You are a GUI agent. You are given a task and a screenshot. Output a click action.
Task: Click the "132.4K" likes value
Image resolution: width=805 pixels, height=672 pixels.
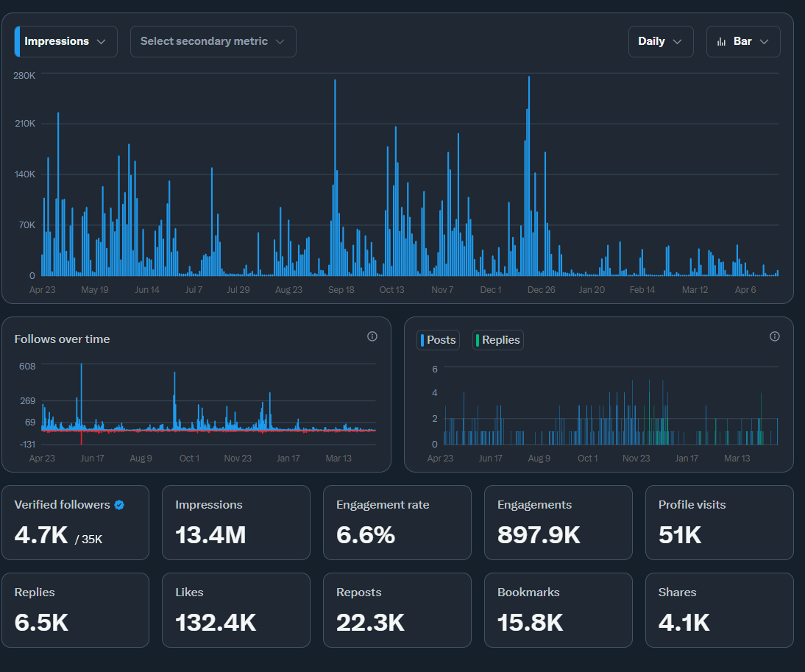[x=216, y=623]
